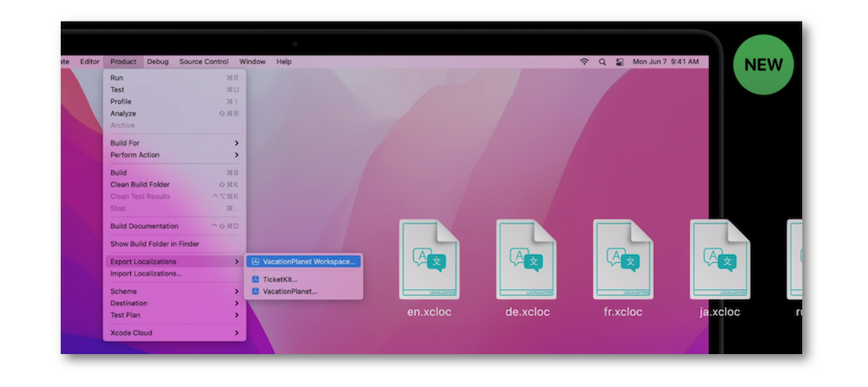Open the de.xcloc localization file icon

(x=526, y=259)
